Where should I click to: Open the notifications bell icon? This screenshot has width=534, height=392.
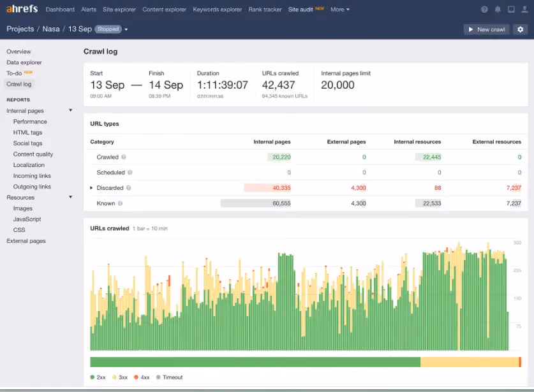[498, 10]
